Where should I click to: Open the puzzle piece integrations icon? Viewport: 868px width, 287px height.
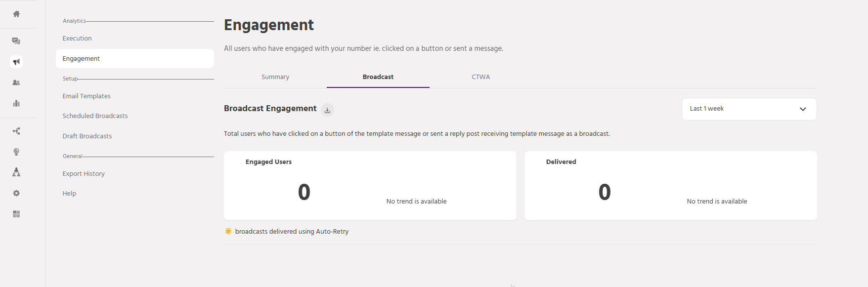coord(16,214)
